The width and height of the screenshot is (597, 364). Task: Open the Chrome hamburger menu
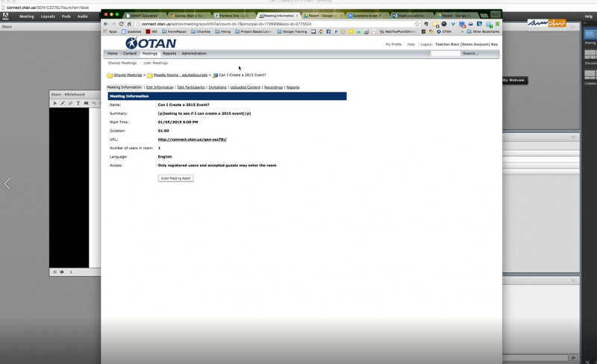498,24
